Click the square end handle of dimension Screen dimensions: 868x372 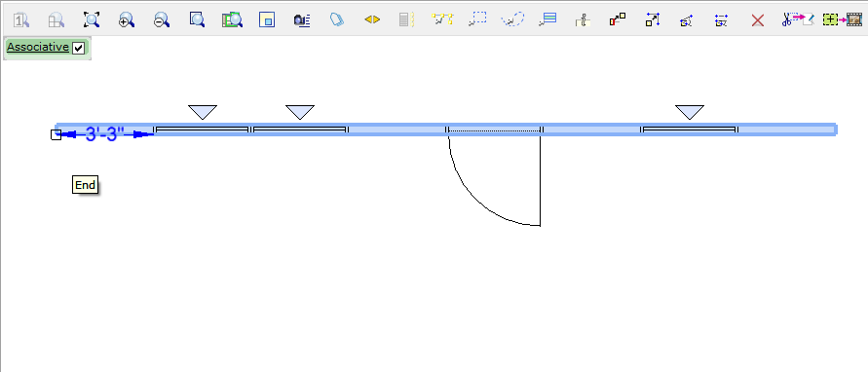(x=56, y=134)
